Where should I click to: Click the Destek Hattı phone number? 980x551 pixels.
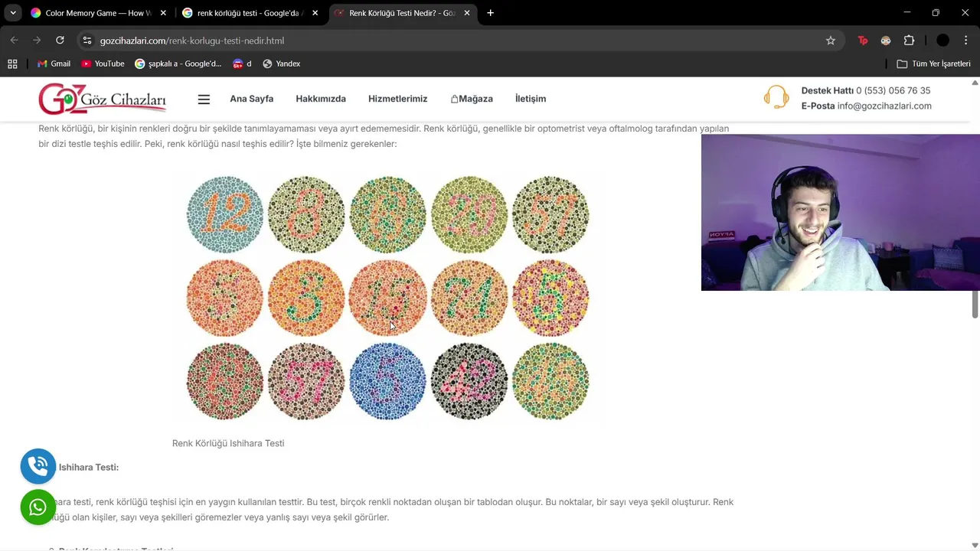click(x=893, y=90)
